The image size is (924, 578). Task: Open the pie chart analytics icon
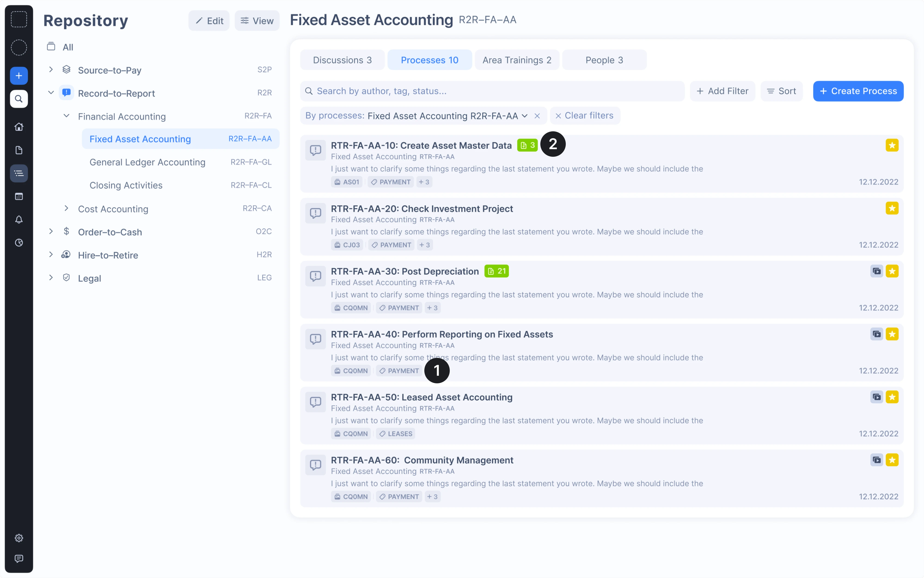19,243
